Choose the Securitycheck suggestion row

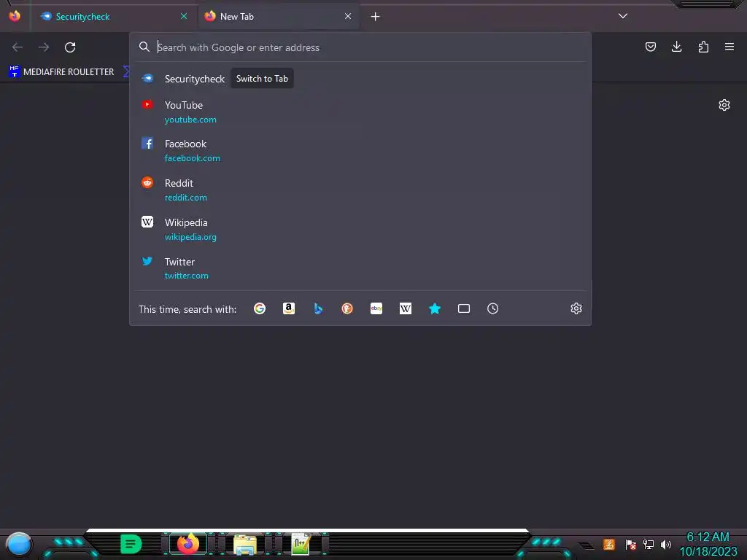point(360,79)
